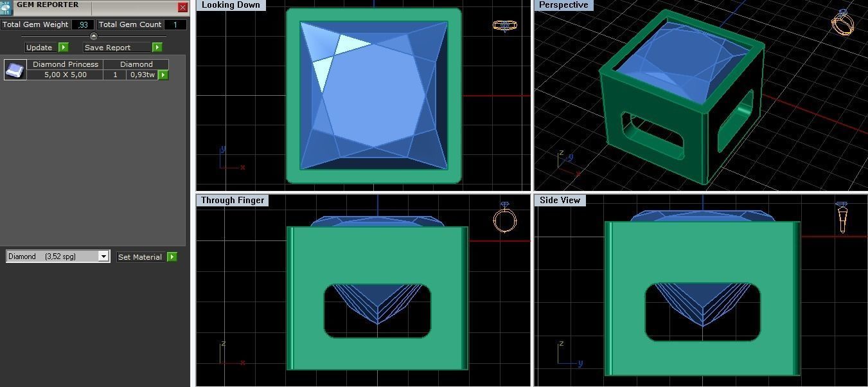This screenshot has width=868, height=387.
Task: Click the Total Gem Weight value field
Action: (82, 24)
